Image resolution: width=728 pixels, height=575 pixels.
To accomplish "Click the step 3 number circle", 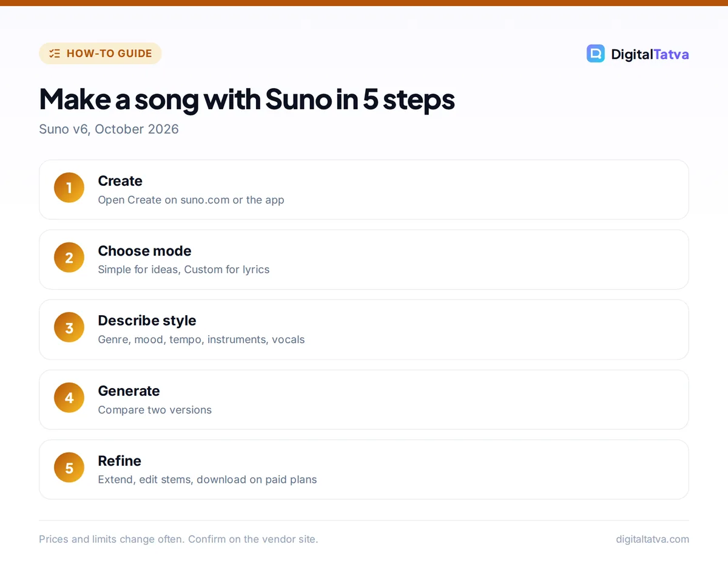I will (x=69, y=328).
